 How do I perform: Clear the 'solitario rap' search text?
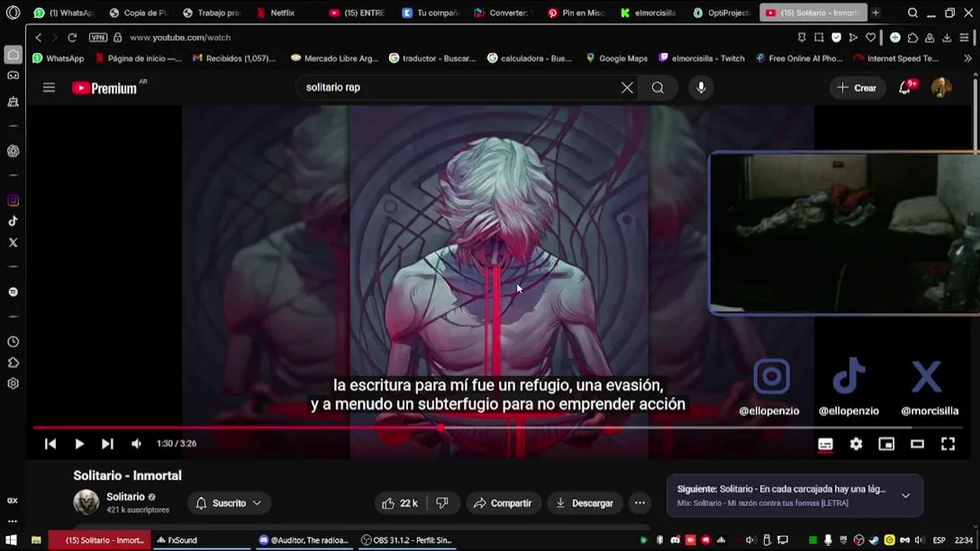click(627, 87)
